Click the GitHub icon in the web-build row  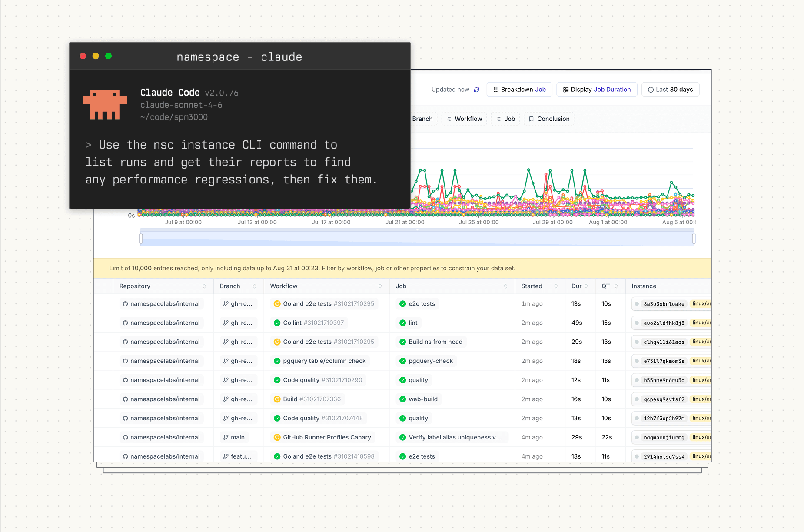coord(125,399)
